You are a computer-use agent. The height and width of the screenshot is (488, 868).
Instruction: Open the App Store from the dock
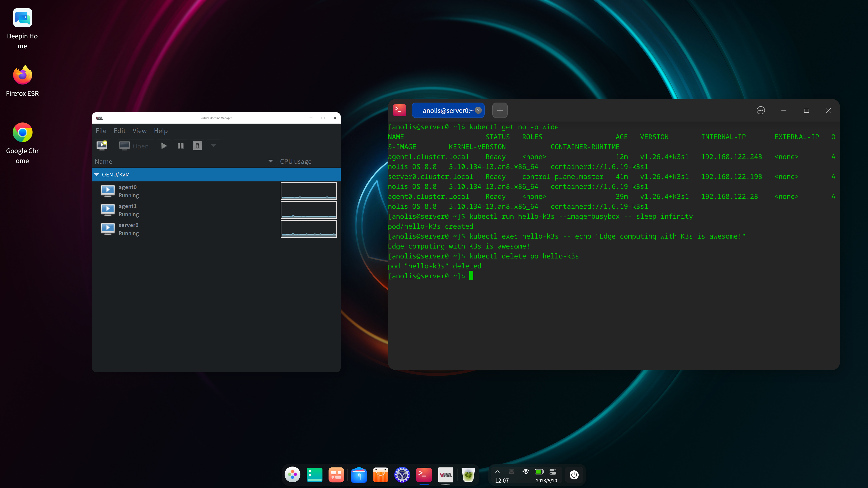pyautogui.click(x=380, y=474)
